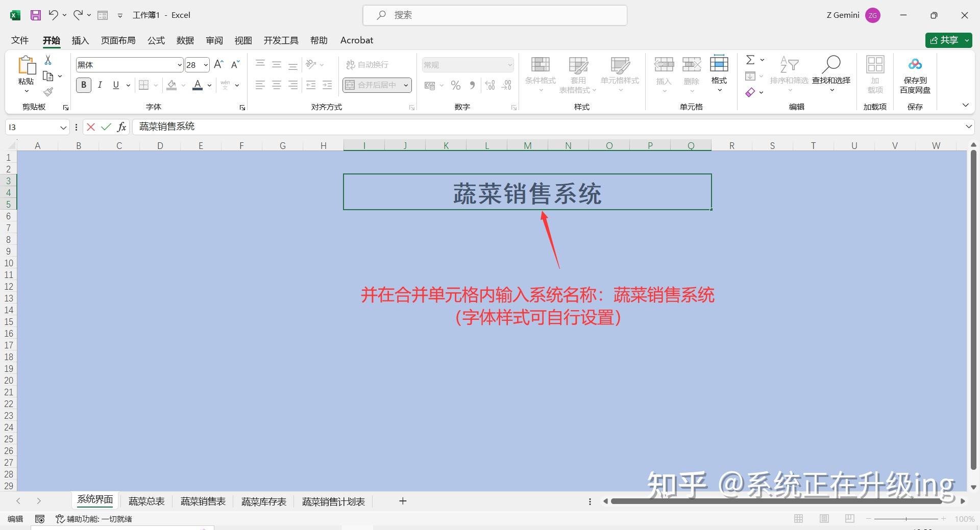Select the Format Painter brush icon
The image size is (980, 530).
pos(47,92)
